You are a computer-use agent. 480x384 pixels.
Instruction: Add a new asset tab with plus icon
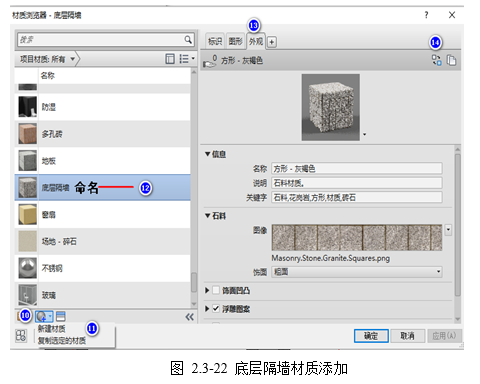pos(272,42)
